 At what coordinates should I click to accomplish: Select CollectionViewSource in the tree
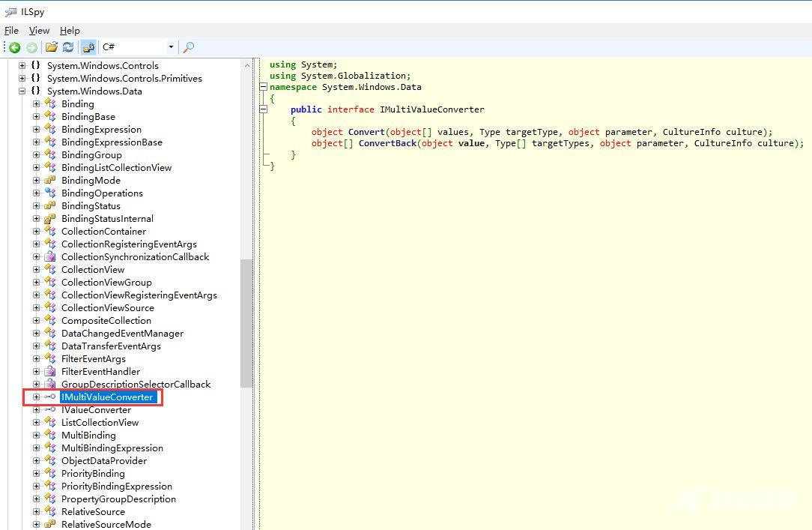point(107,308)
